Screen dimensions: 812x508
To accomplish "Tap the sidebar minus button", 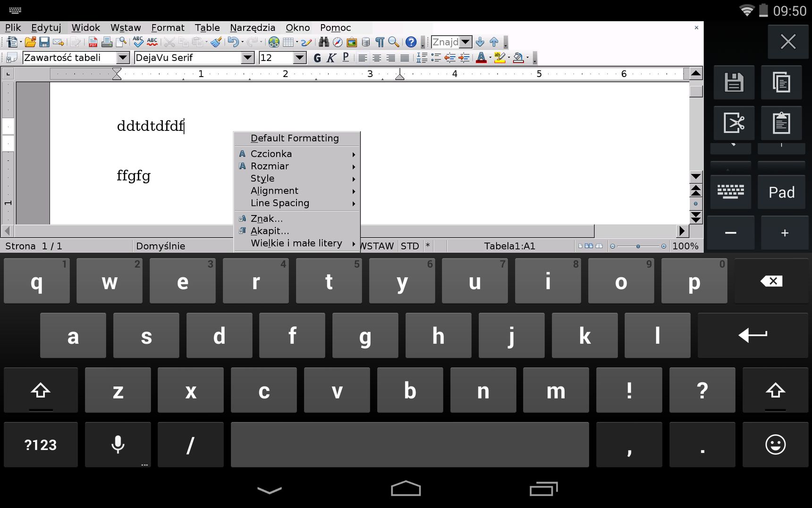I will (730, 233).
